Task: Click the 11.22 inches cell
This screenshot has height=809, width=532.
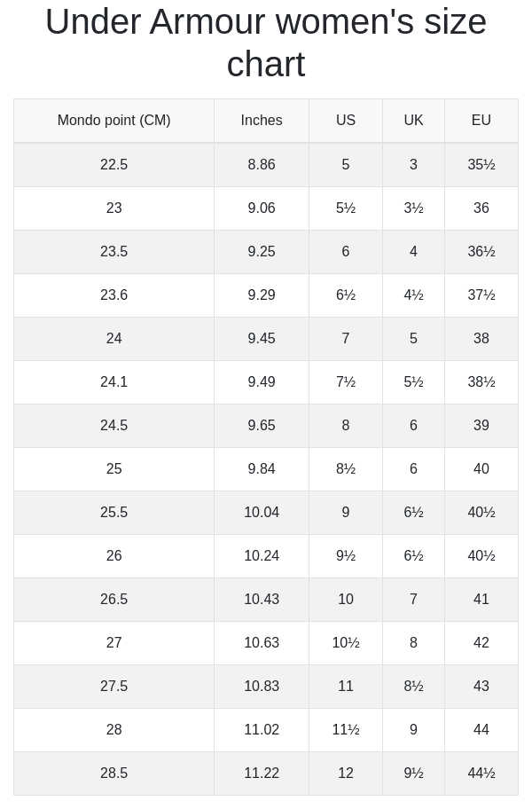Action: click(262, 774)
